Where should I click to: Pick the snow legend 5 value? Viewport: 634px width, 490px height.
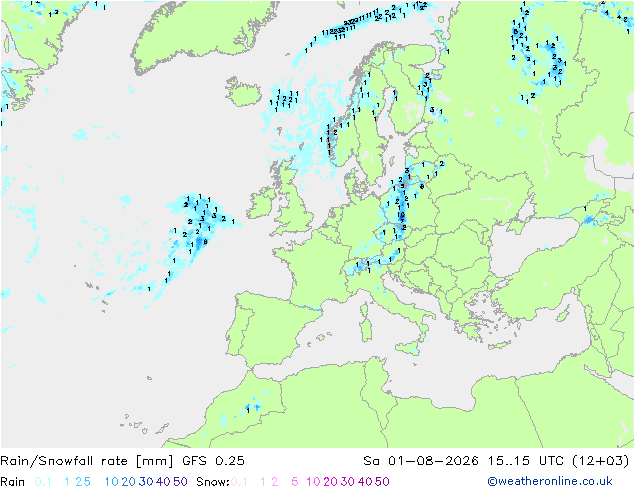[295, 482]
